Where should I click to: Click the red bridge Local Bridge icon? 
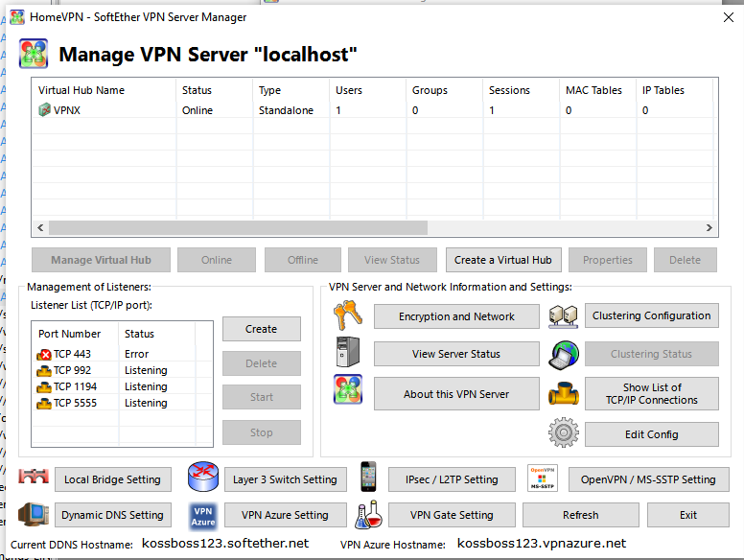click(x=34, y=476)
